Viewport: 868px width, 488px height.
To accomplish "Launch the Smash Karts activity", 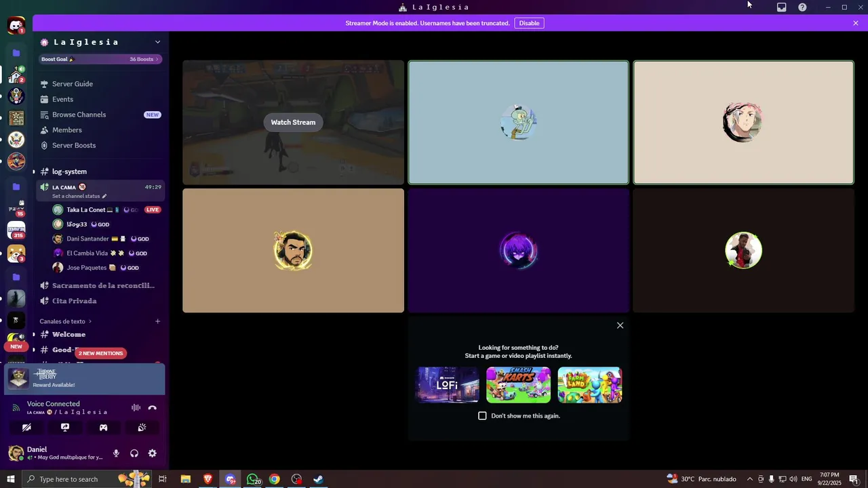I will coord(519,385).
